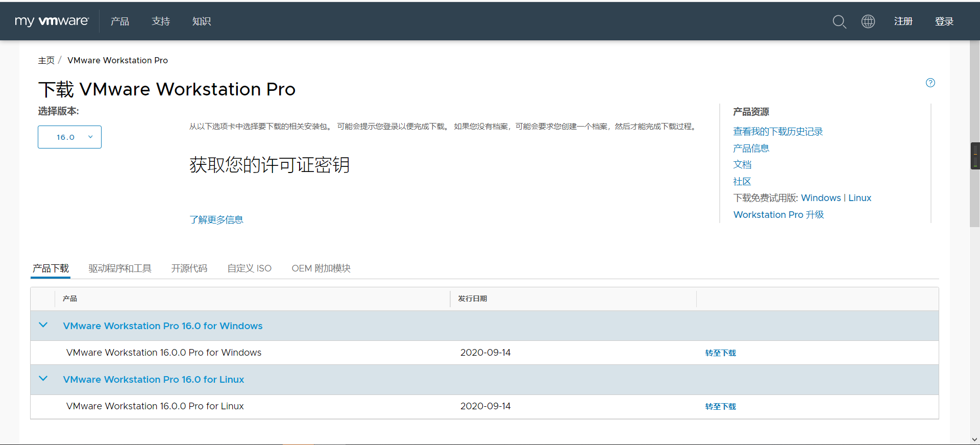Click VMware Workstation Pro 16.0 for Linux heading

click(x=154, y=380)
